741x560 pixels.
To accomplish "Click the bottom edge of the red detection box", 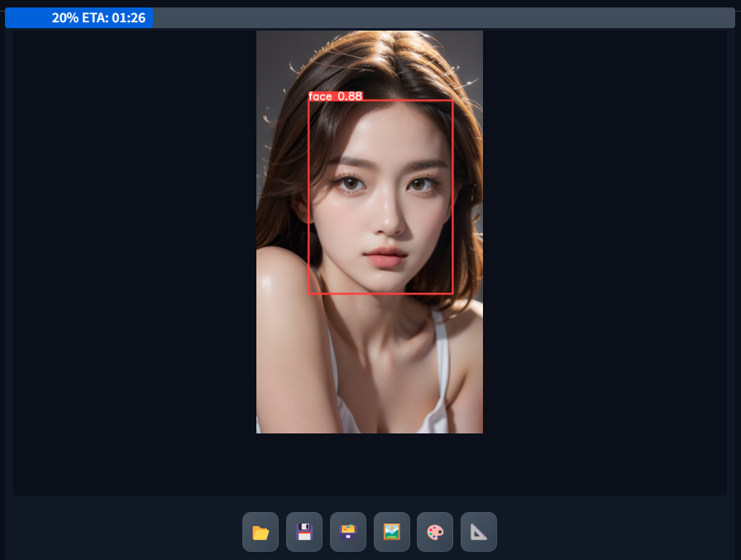I will pyautogui.click(x=380, y=293).
